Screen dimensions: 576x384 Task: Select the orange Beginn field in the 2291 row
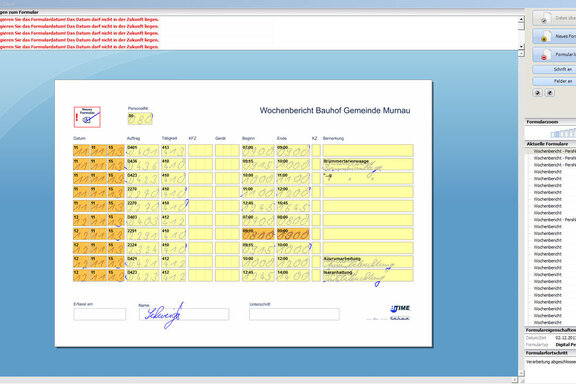click(x=258, y=234)
